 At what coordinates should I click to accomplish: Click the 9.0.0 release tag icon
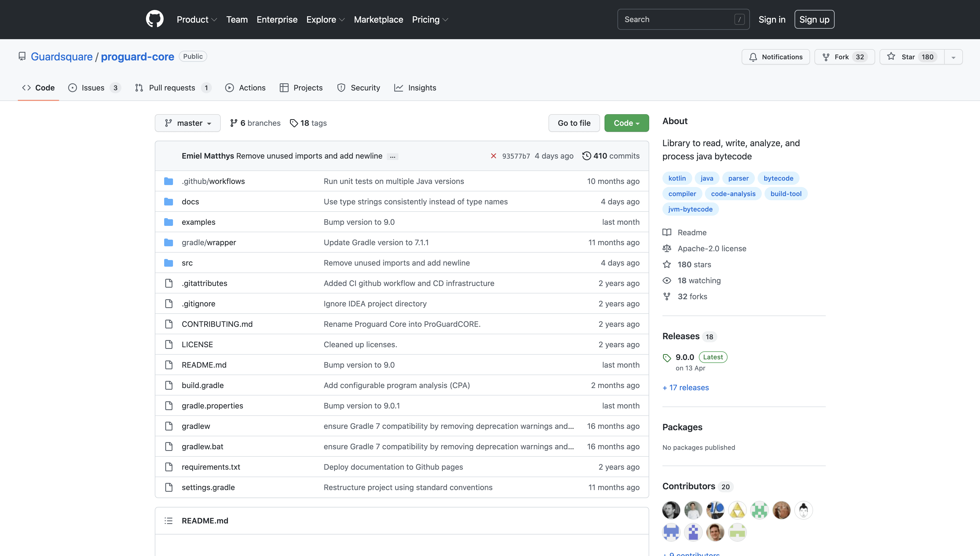point(667,358)
